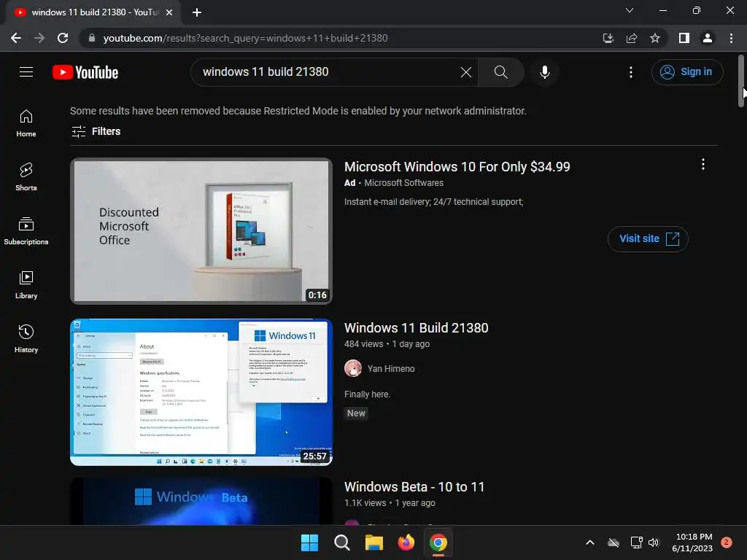Open Chrome three-dot menu

731,38
